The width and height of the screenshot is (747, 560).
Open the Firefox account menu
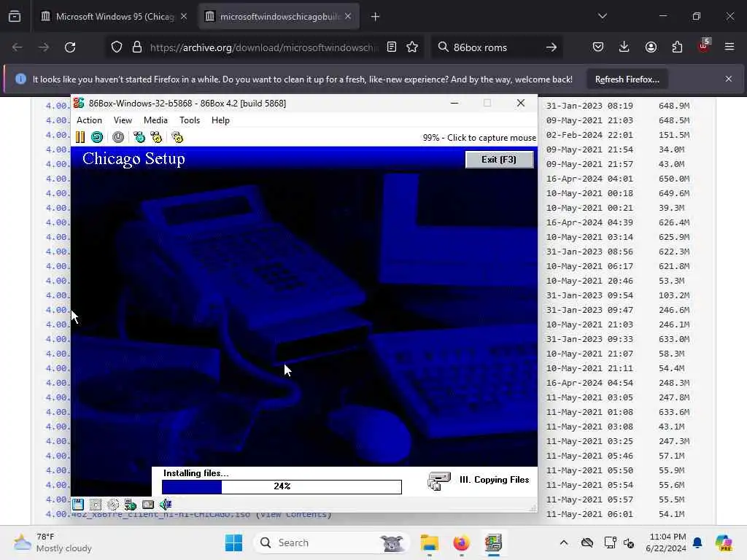(651, 47)
